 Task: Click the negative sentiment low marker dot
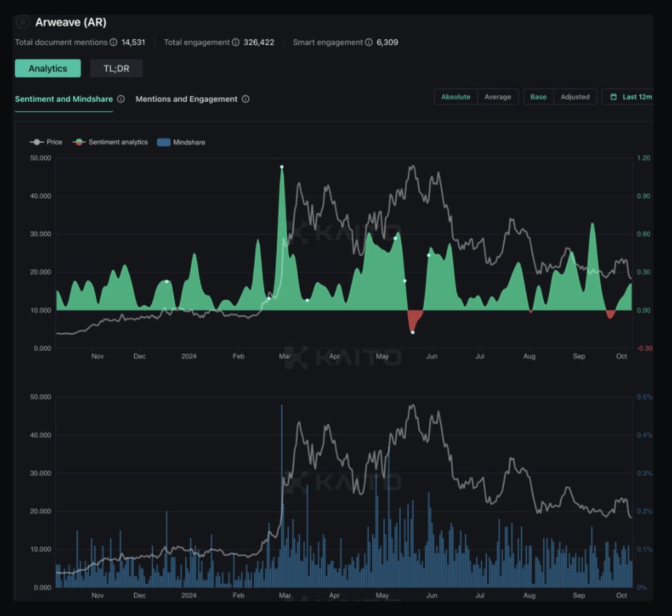413,332
